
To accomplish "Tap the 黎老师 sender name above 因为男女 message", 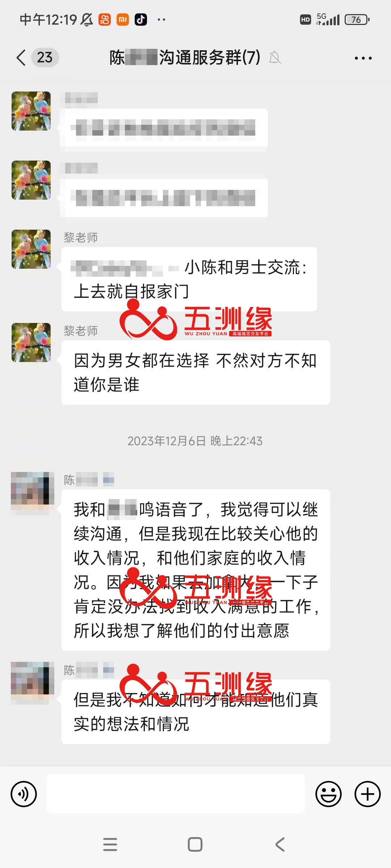I will pos(81,331).
